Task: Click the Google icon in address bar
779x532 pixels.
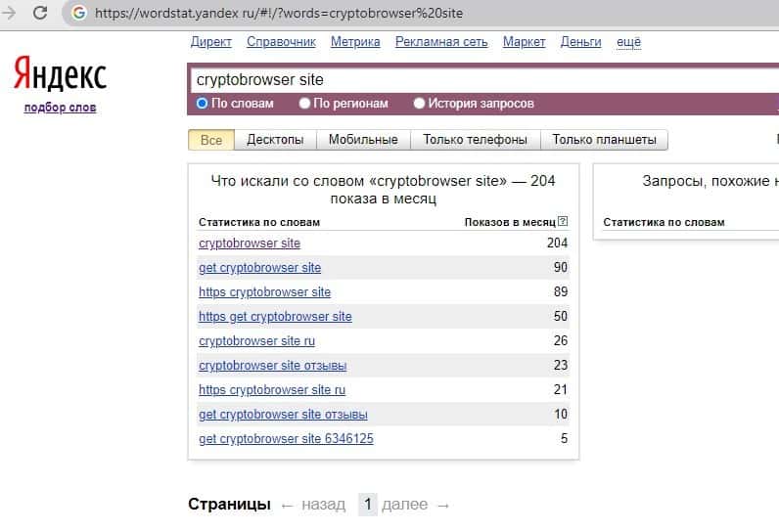Action: click(x=78, y=14)
